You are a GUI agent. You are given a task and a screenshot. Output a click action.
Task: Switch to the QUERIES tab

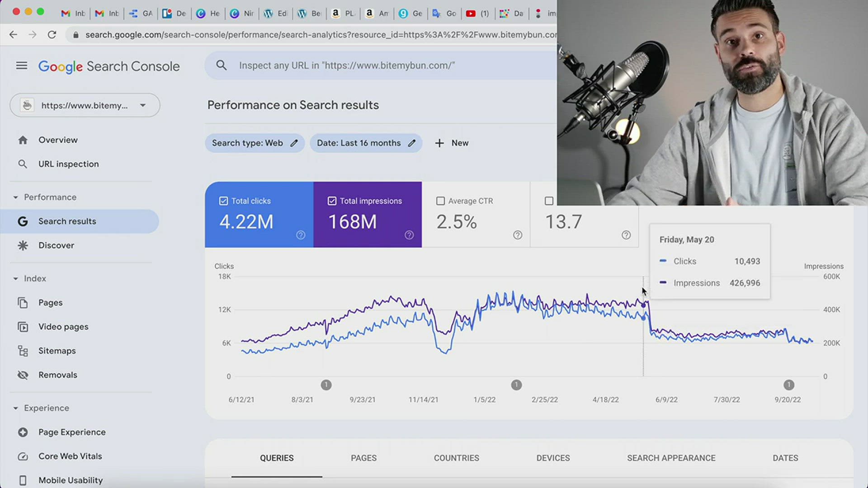[277, 458]
